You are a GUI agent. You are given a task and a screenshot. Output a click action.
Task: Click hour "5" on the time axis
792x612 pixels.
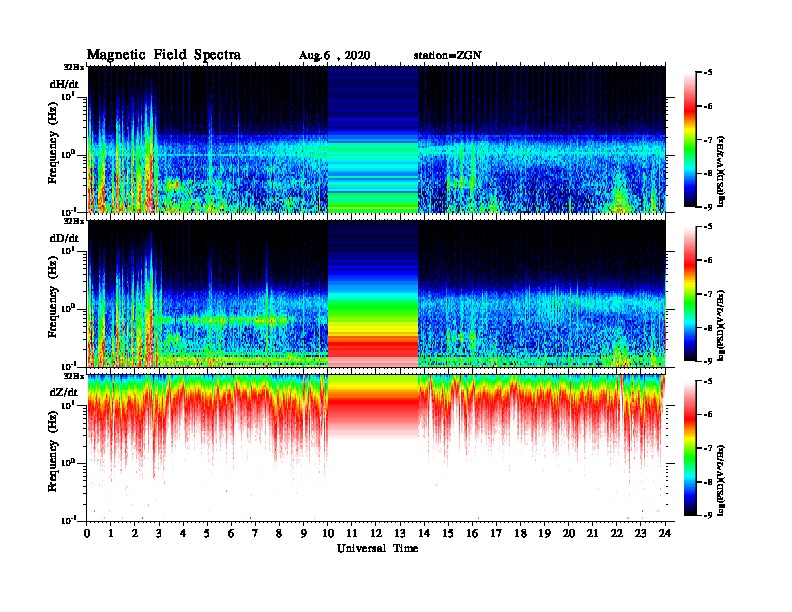[x=207, y=534]
